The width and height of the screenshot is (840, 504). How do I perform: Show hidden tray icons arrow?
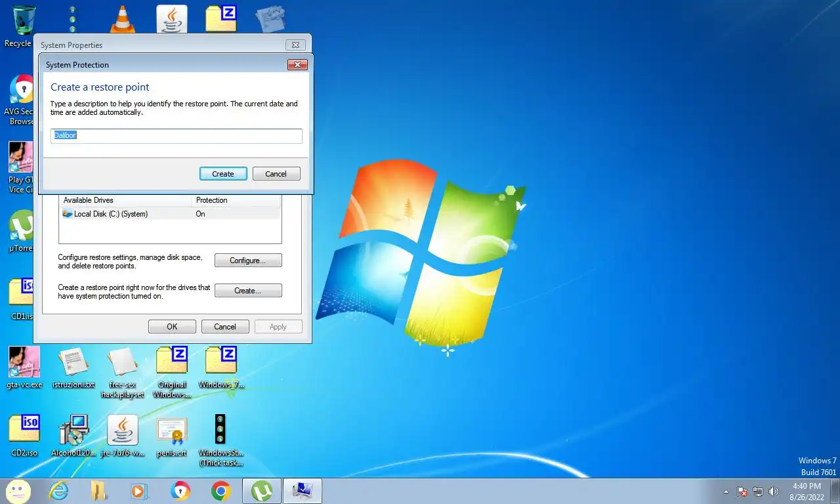(x=726, y=492)
